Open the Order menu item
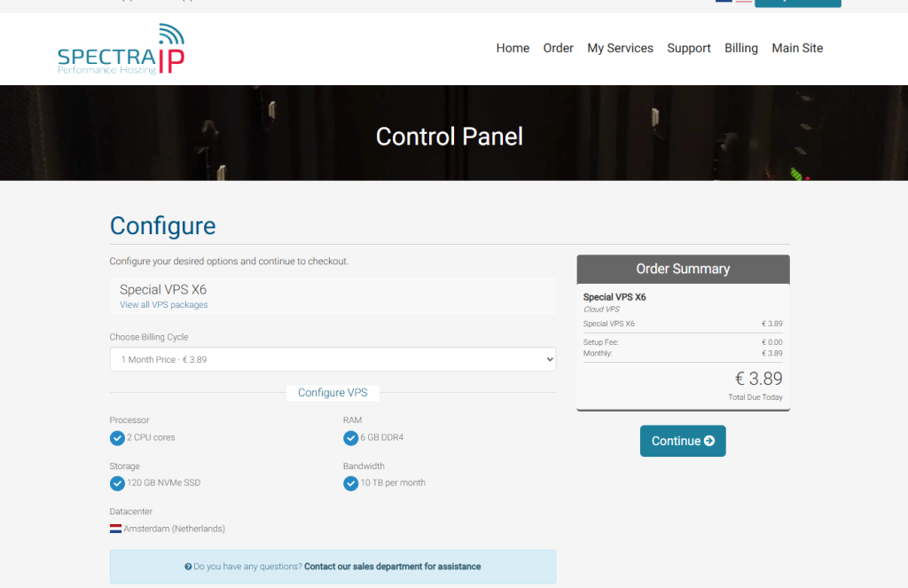This screenshot has width=908, height=588. (x=558, y=48)
